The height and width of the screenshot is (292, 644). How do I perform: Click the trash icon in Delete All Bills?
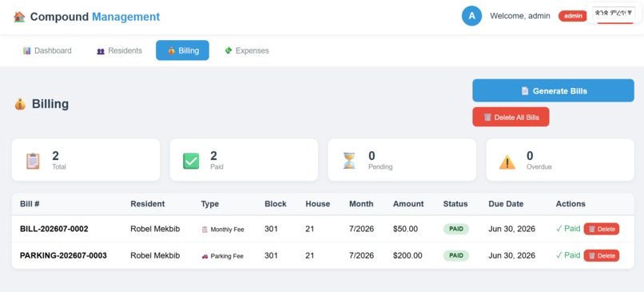tap(487, 118)
